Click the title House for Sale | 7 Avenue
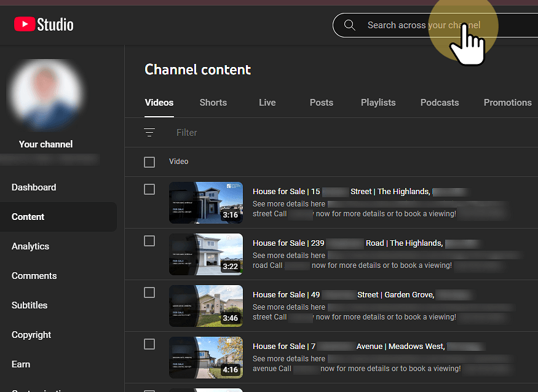538x392 pixels. coord(369,347)
